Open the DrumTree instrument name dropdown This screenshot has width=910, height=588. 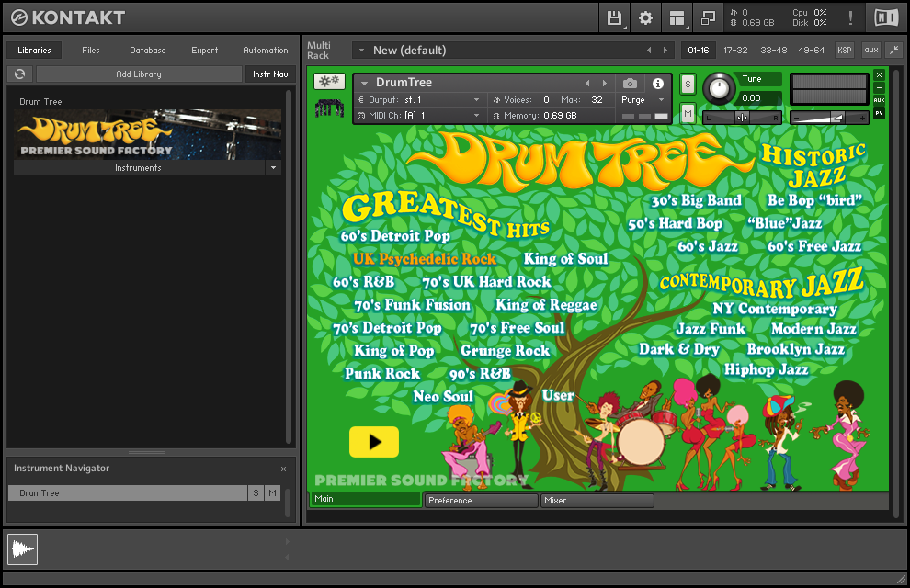click(365, 83)
